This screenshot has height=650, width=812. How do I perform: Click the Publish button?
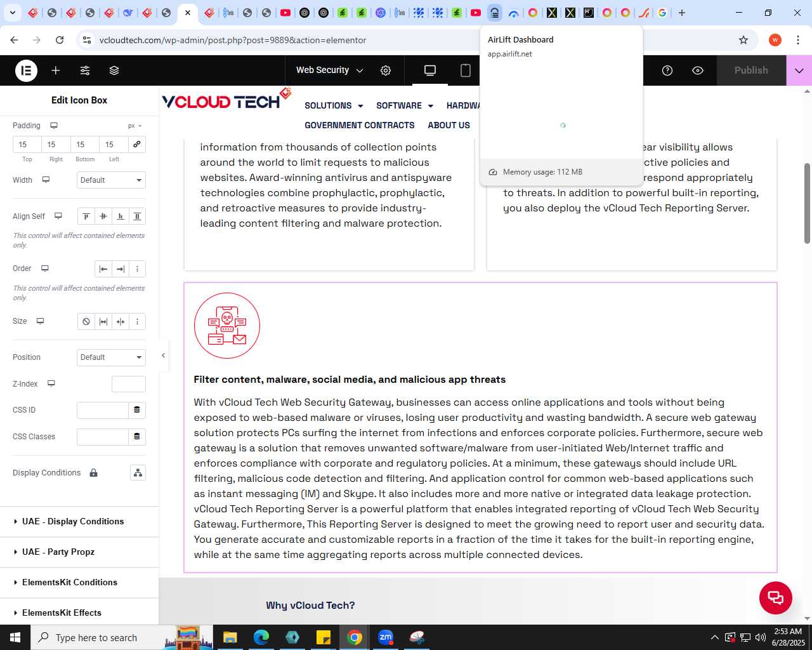coord(751,70)
